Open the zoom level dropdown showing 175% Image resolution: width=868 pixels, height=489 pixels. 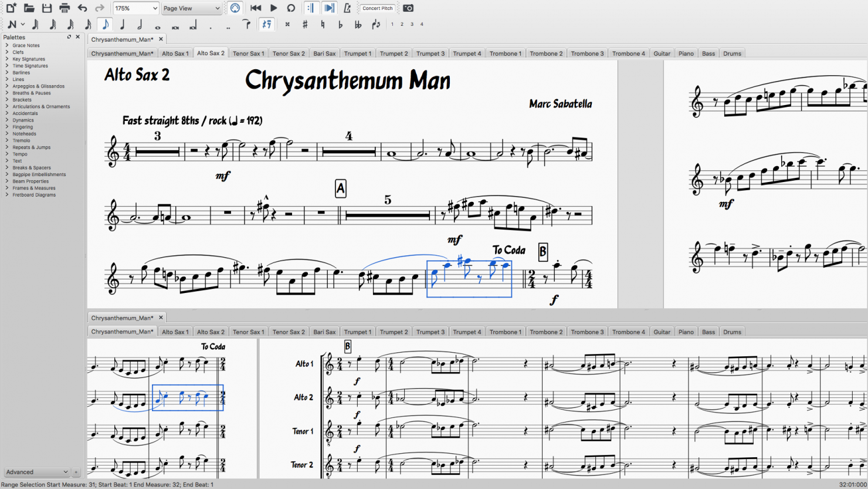[135, 8]
